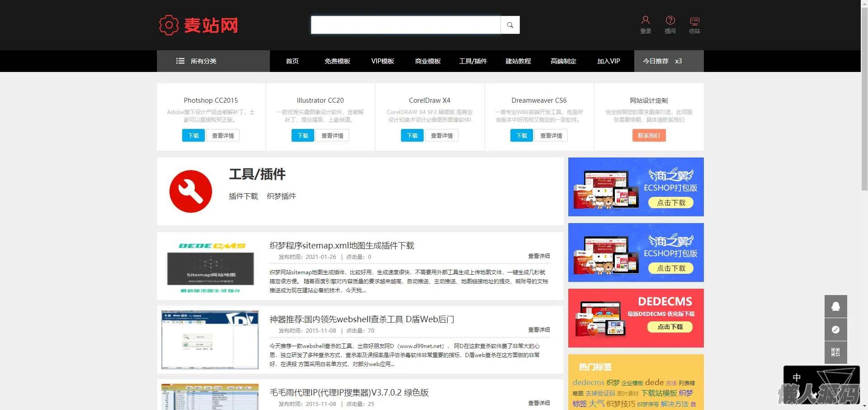This screenshot has width=868, height=410.
Task: Select 商业模板 in the navigation bar
Action: coord(428,61)
